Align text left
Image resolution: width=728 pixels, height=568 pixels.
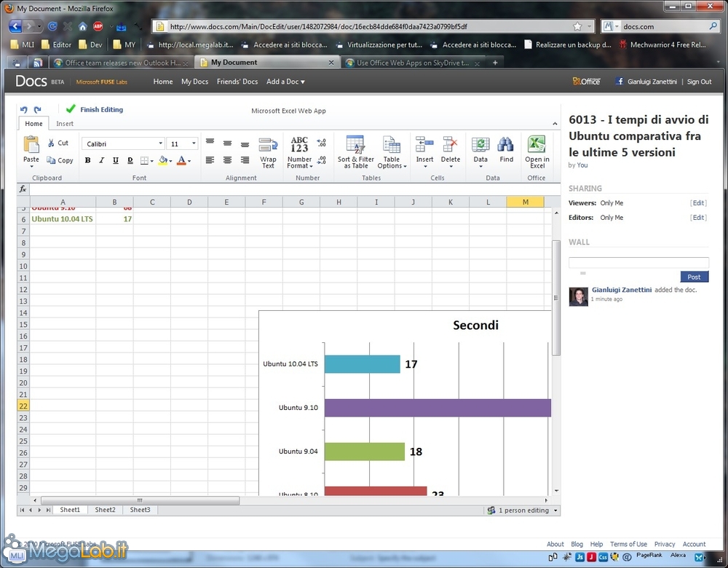[x=210, y=160]
